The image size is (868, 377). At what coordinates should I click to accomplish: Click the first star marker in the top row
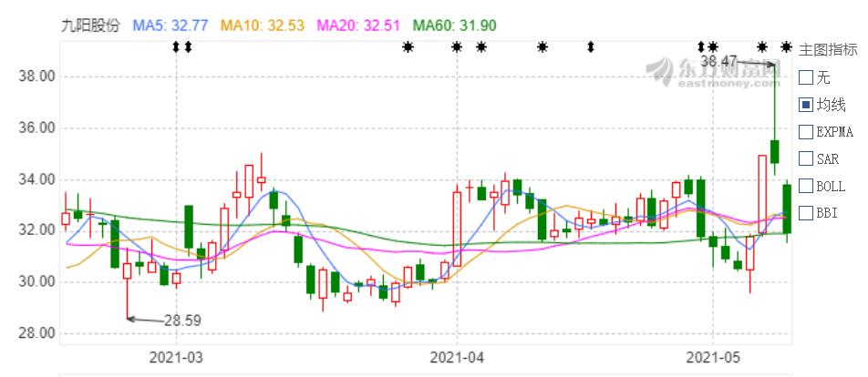(408, 46)
